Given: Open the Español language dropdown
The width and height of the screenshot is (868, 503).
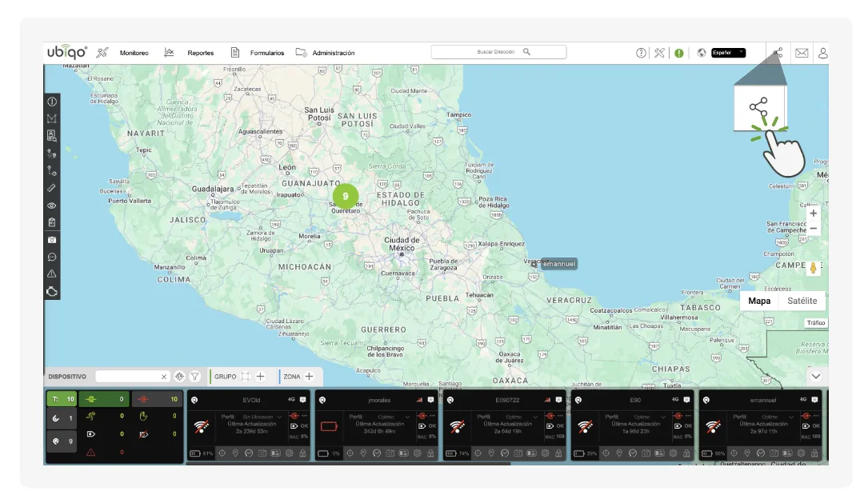Looking at the screenshot, I should (728, 53).
